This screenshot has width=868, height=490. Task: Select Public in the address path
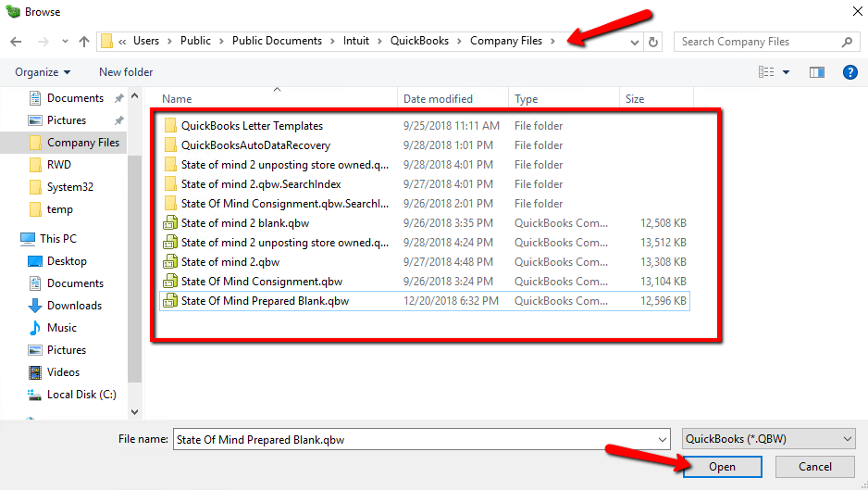point(195,41)
